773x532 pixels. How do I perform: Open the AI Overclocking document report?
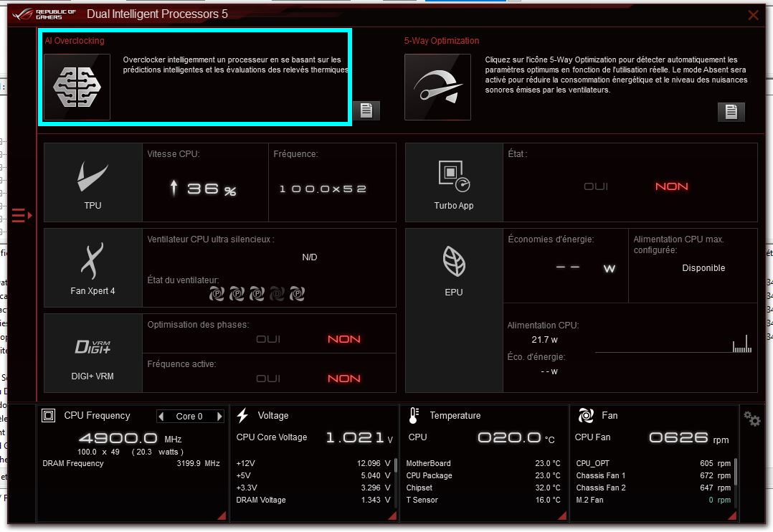(x=366, y=110)
